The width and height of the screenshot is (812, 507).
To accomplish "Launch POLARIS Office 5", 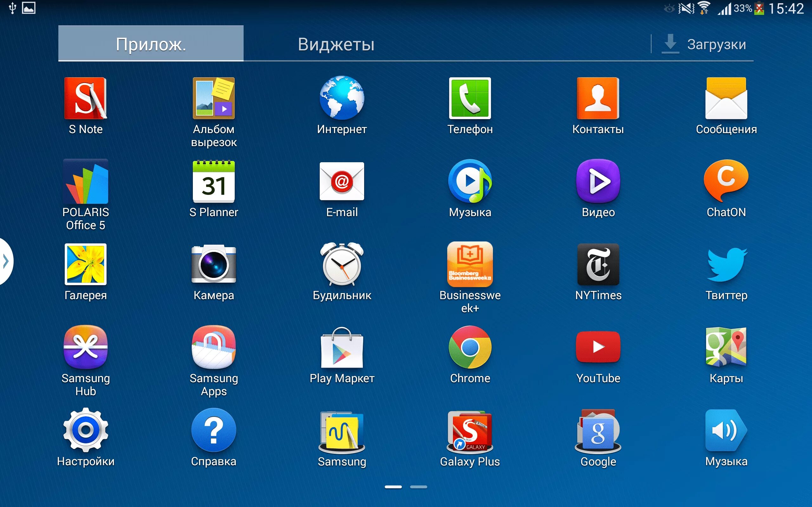I will pyautogui.click(x=86, y=182).
